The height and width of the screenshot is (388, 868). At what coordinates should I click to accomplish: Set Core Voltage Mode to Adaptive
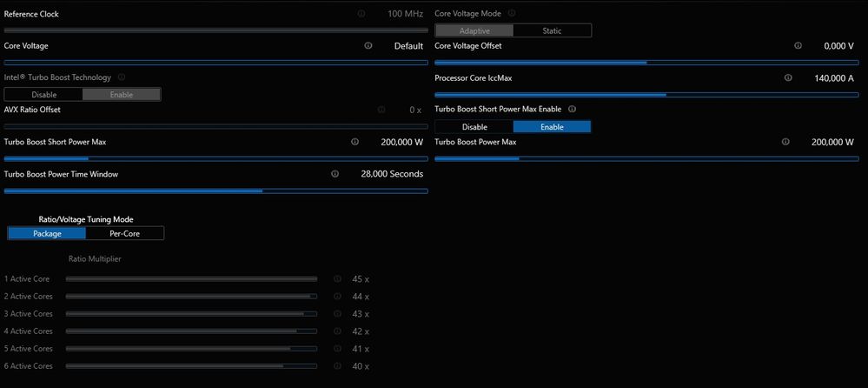pos(474,30)
